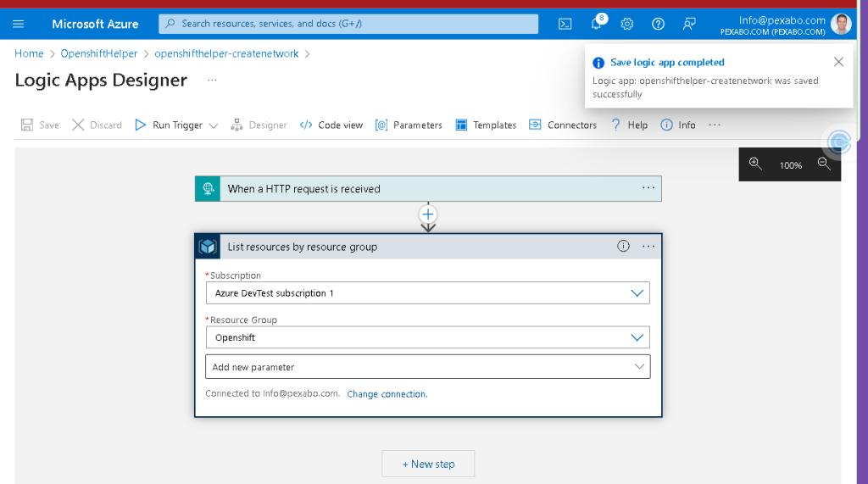Switch to Designer view

[x=259, y=125]
